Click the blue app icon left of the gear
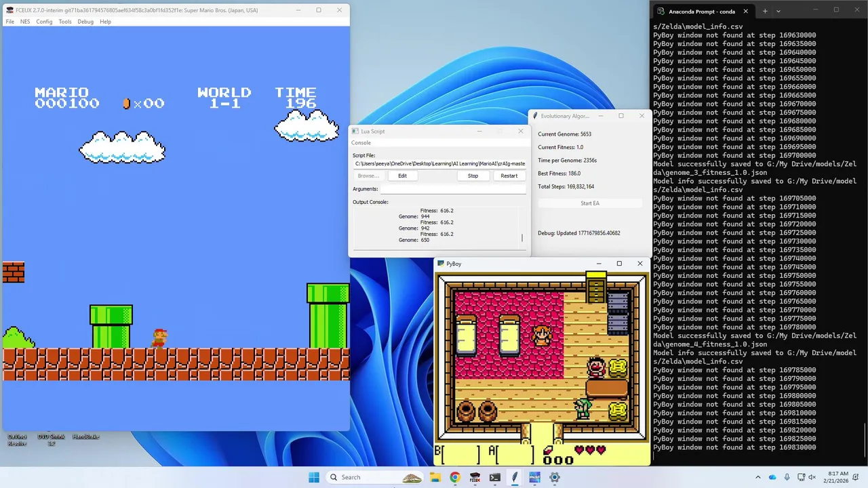Viewport: 868px width, 488px height. (x=534, y=477)
